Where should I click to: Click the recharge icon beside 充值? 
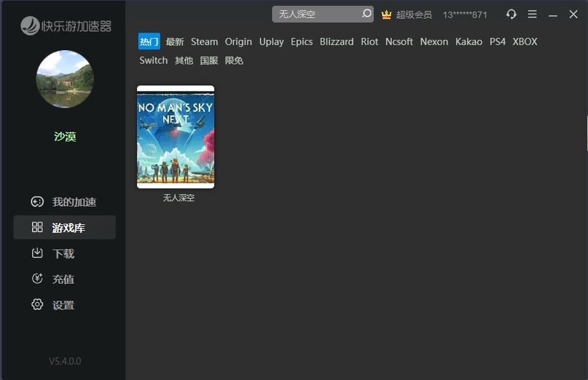pos(37,278)
